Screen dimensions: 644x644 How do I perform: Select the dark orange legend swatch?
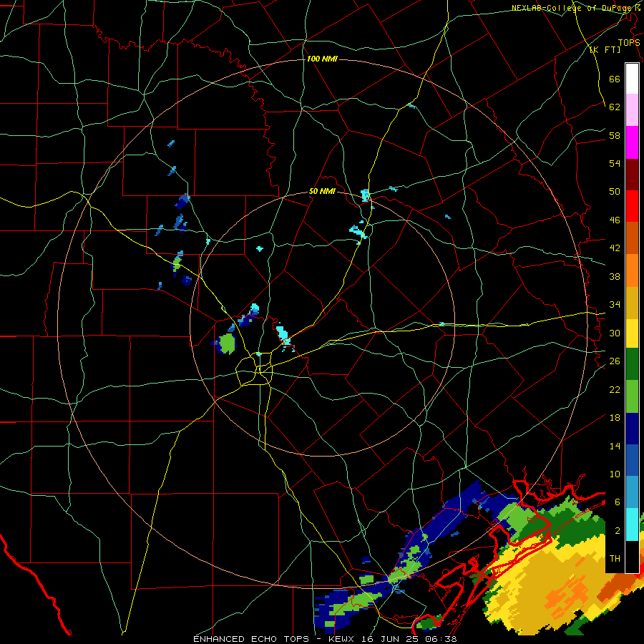click(x=632, y=238)
